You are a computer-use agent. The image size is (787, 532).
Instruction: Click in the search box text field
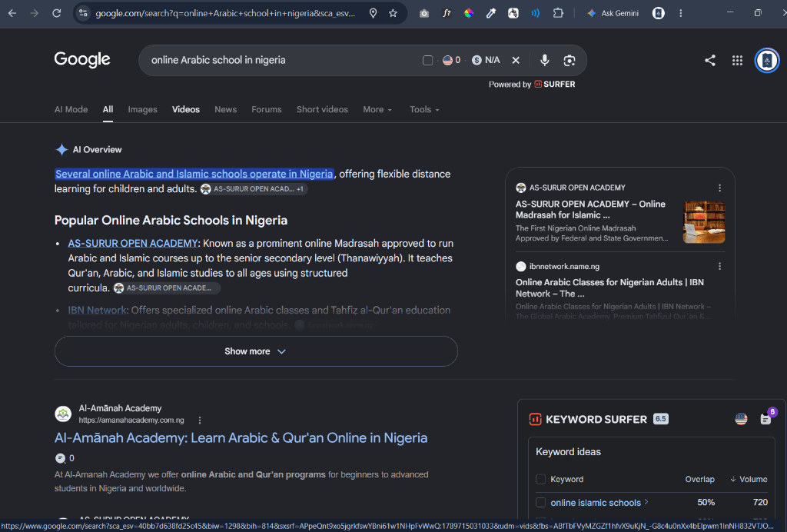tap(281, 60)
